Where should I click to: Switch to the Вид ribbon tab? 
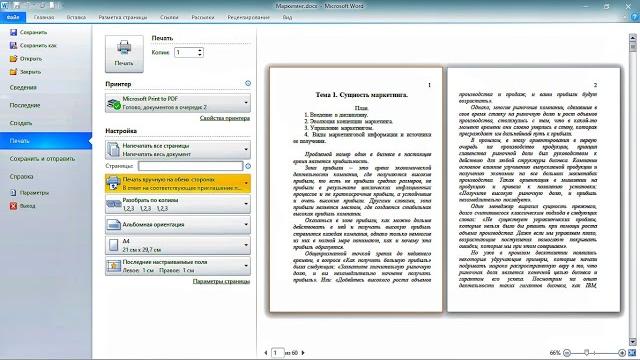(x=287, y=17)
